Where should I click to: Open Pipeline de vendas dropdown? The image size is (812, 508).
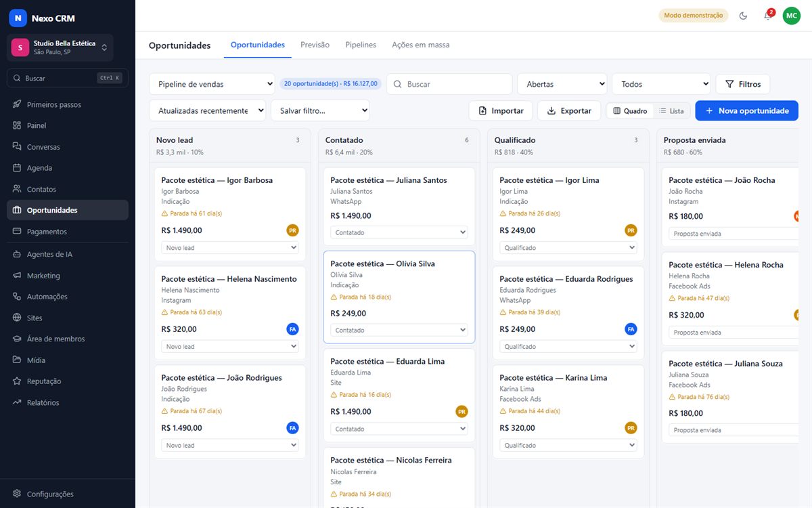coord(212,84)
